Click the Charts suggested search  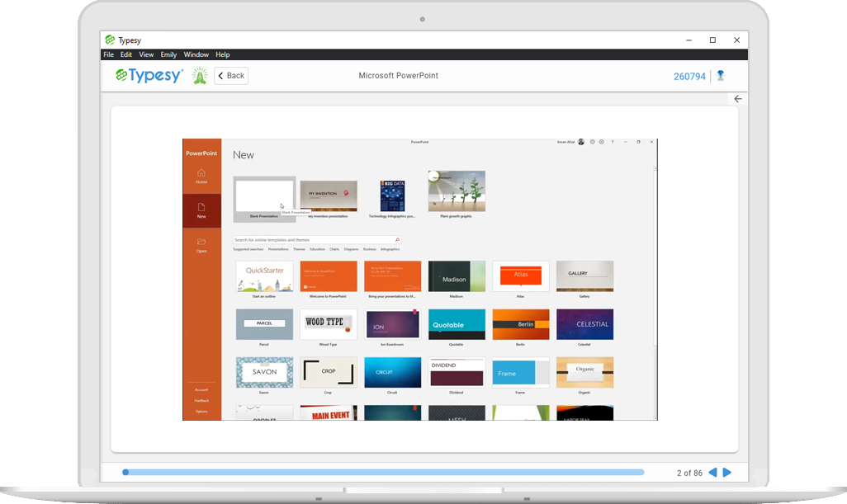[334, 249]
